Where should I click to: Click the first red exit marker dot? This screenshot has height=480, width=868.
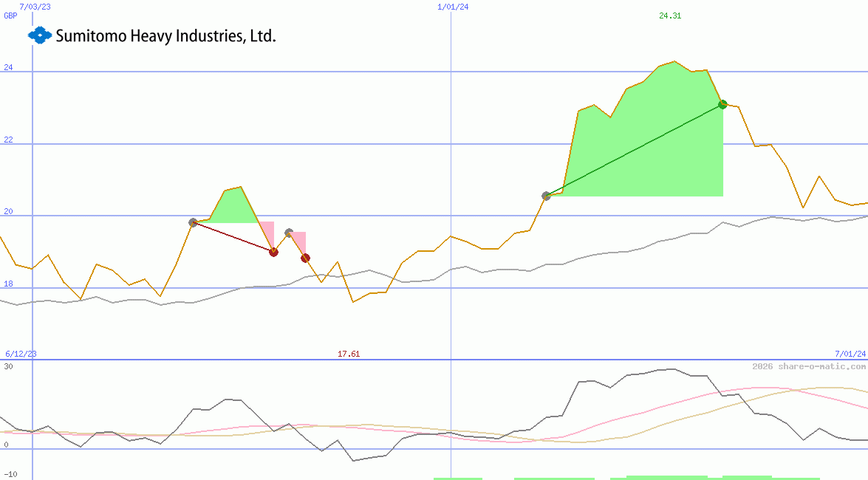coord(273,252)
